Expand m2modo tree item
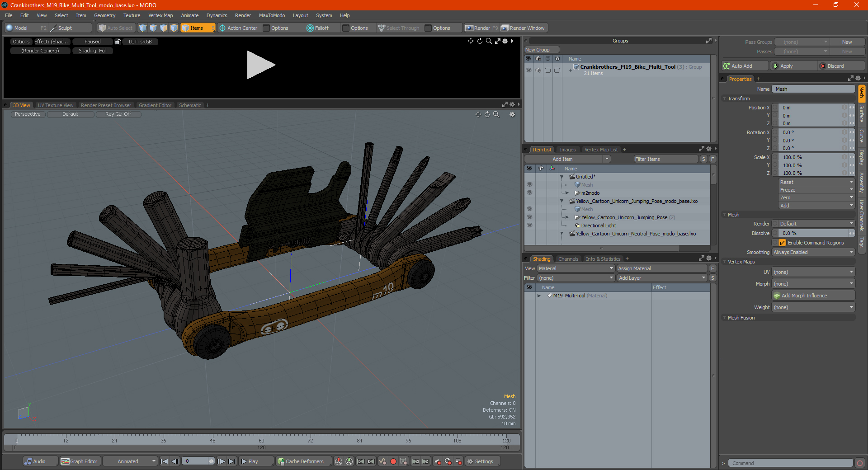 [x=567, y=193]
